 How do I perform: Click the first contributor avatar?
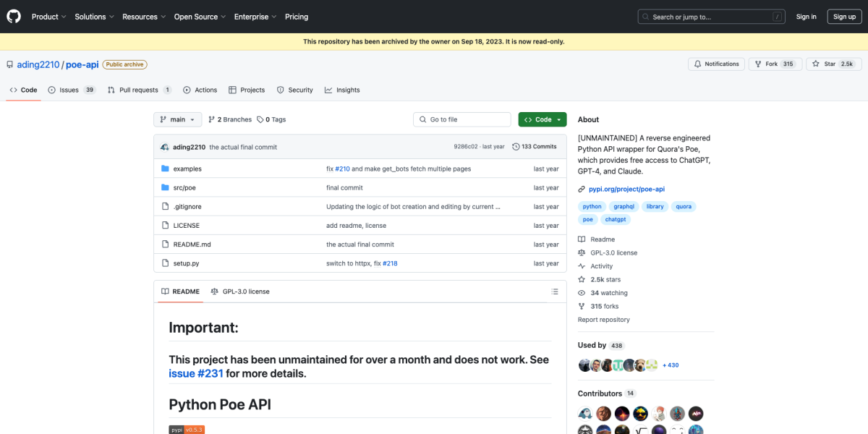pyautogui.click(x=585, y=414)
